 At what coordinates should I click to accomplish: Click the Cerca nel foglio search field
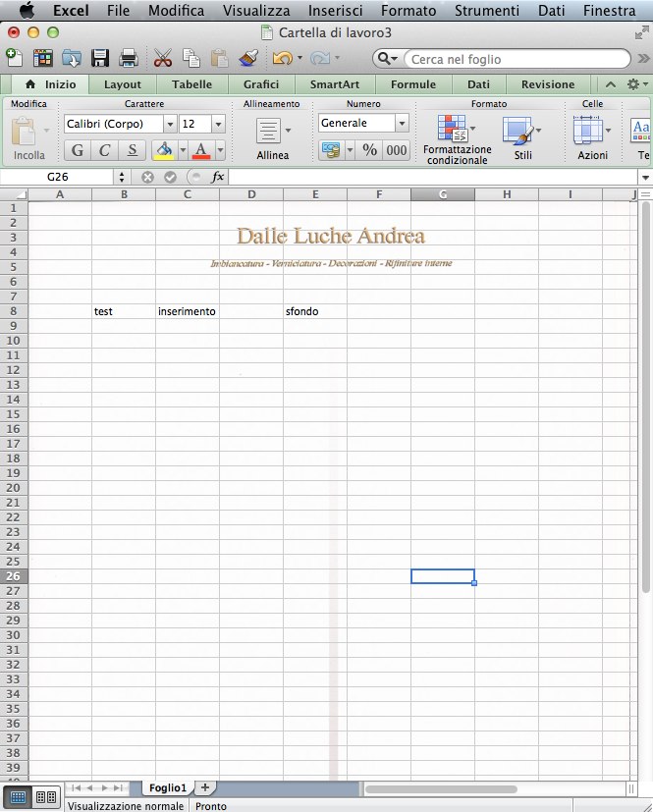click(x=517, y=59)
